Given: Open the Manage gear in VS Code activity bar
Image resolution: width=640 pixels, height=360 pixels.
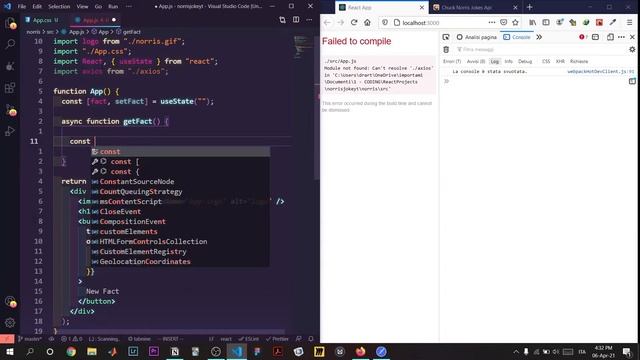Looking at the screenshot, I should click(10, 322).
